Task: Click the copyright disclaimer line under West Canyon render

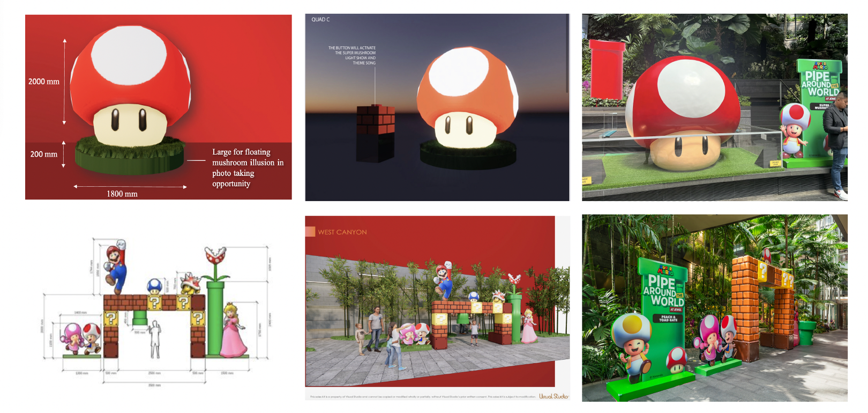Action: [423, 397]
